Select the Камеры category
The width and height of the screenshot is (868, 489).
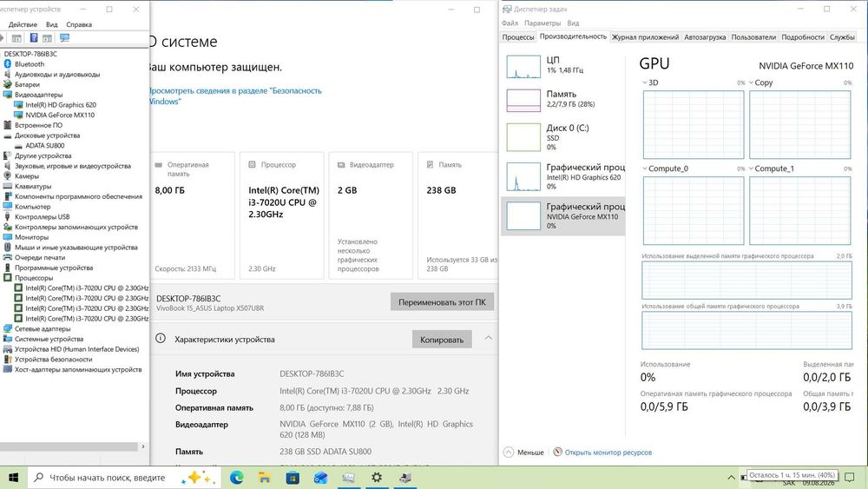27,176
